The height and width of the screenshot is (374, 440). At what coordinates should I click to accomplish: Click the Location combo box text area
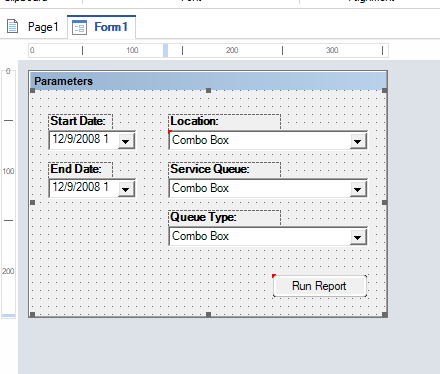260,140
